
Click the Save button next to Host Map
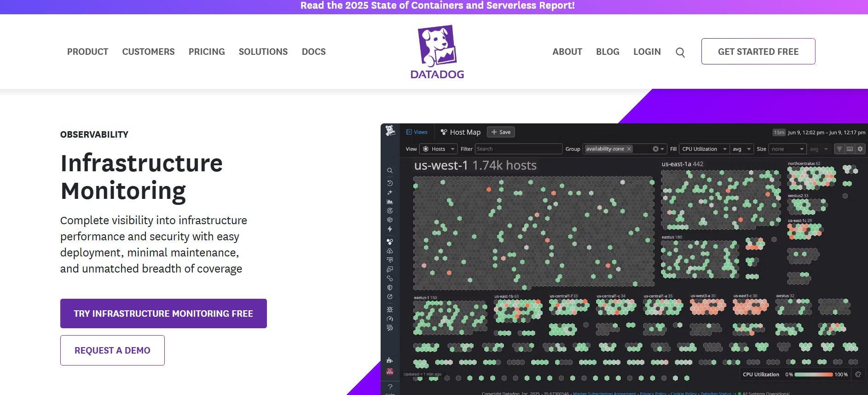(x=501, y=132)
